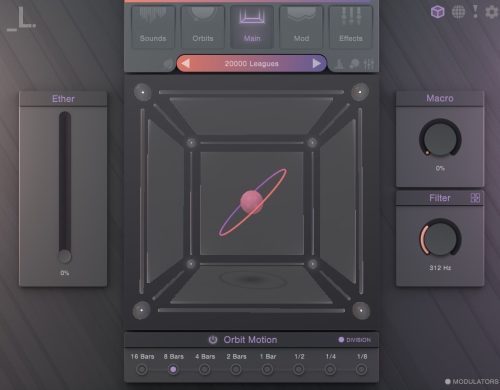This screenshot has height=390, width=500.
Task: Go to the next preset with right arrow
Action: tap(317, 63)
